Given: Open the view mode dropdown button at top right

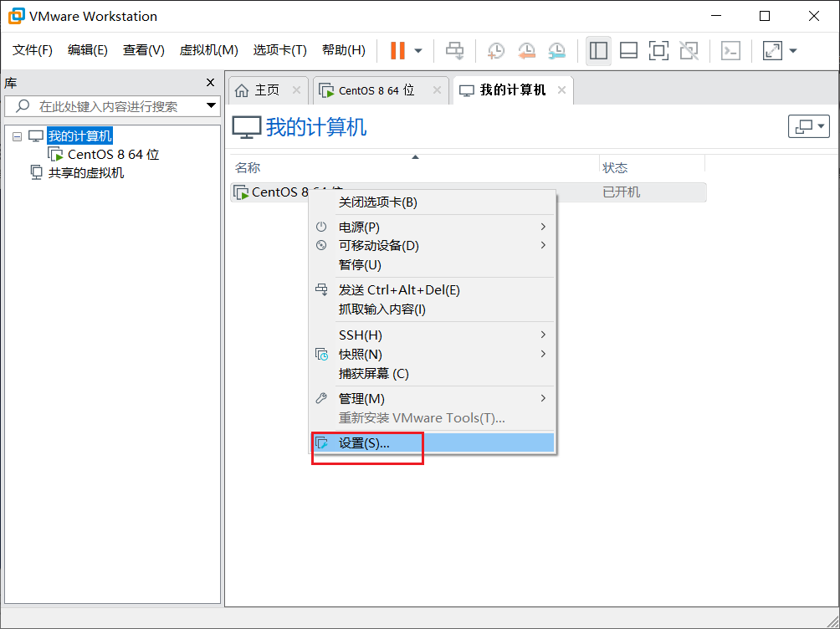Looking at the screenshot, I should [x=809, y=126].
